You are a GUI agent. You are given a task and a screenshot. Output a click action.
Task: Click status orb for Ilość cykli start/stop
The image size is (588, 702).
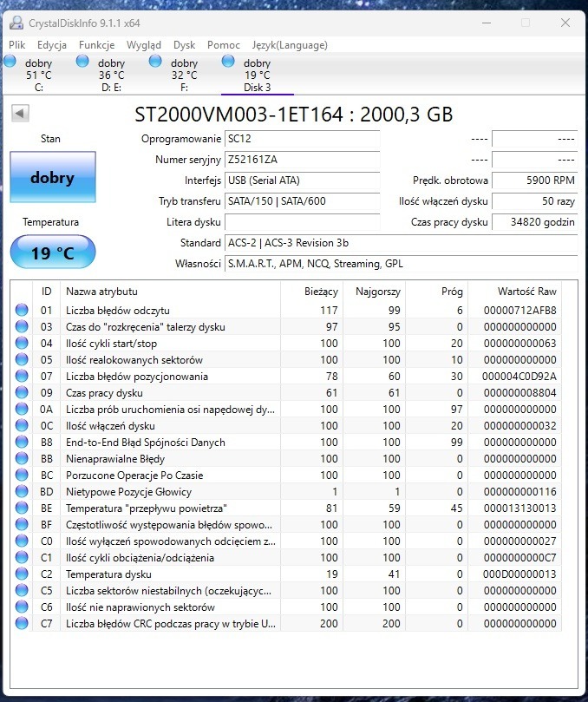click(x=22, y=343)
